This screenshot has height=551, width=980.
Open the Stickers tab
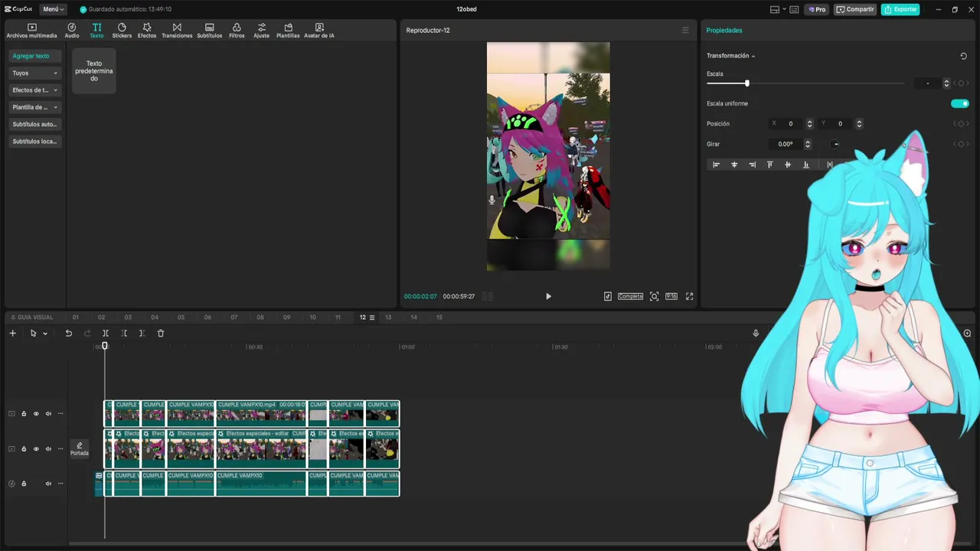[x=122, y=31]
